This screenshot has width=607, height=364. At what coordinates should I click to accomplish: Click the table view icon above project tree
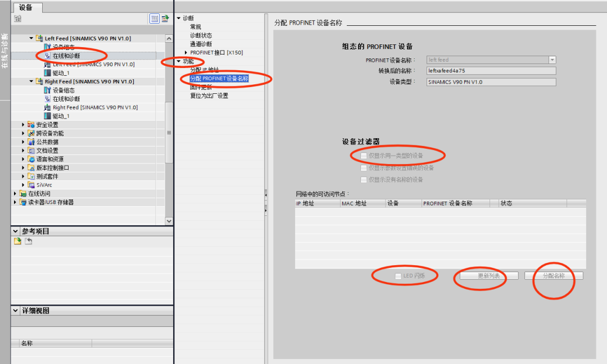154,19
